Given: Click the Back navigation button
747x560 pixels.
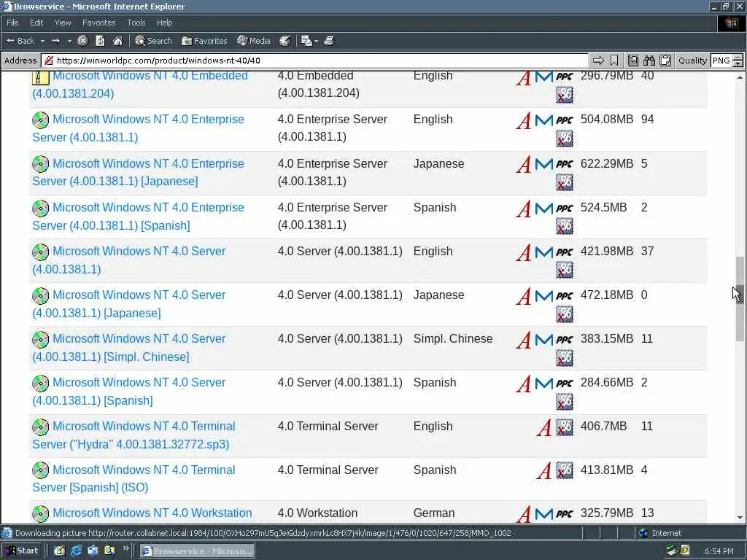Looking at the screenshot, I should (20, 41).
